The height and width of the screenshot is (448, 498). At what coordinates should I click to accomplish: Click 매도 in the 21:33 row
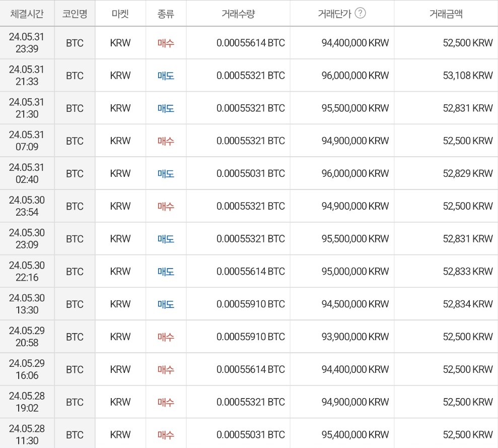[x=166, y=76]
